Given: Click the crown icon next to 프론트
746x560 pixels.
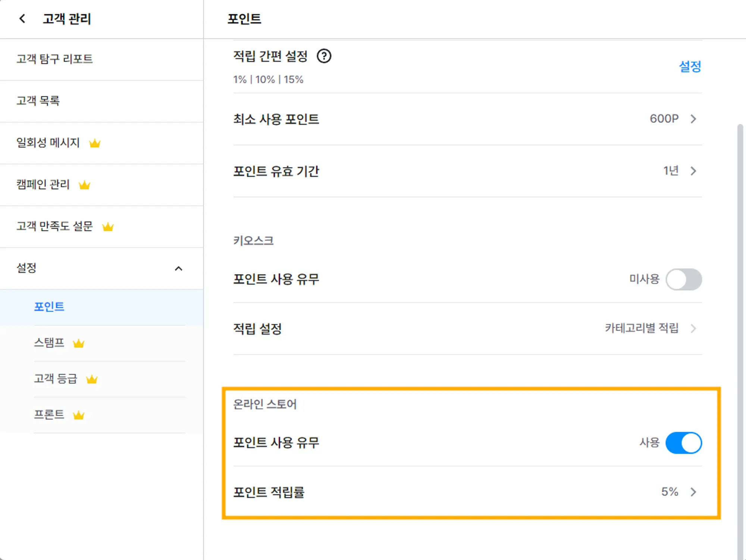Looking at the screenshot, I should (x=79, y=415).
